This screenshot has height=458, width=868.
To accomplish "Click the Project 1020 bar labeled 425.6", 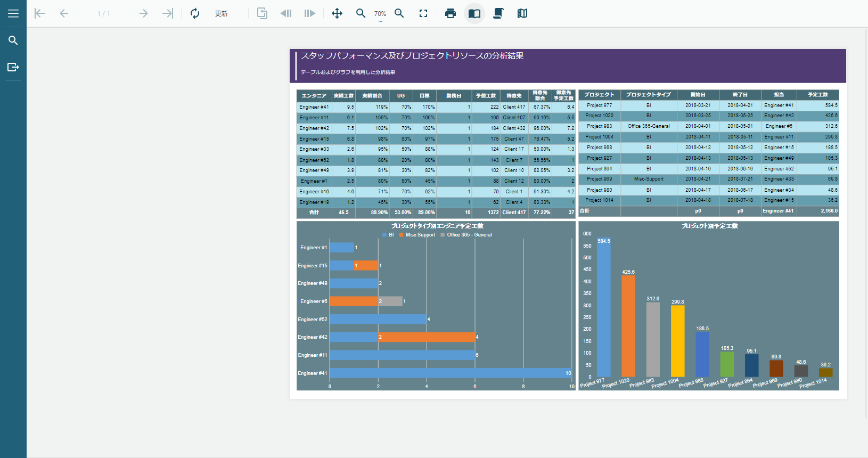I will 628,326.
